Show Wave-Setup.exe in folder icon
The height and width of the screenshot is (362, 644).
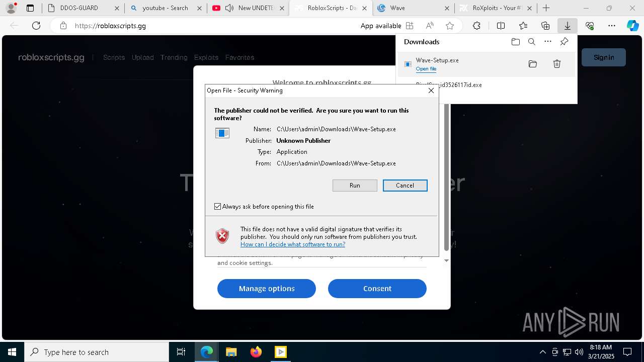(x=533, y=64)
